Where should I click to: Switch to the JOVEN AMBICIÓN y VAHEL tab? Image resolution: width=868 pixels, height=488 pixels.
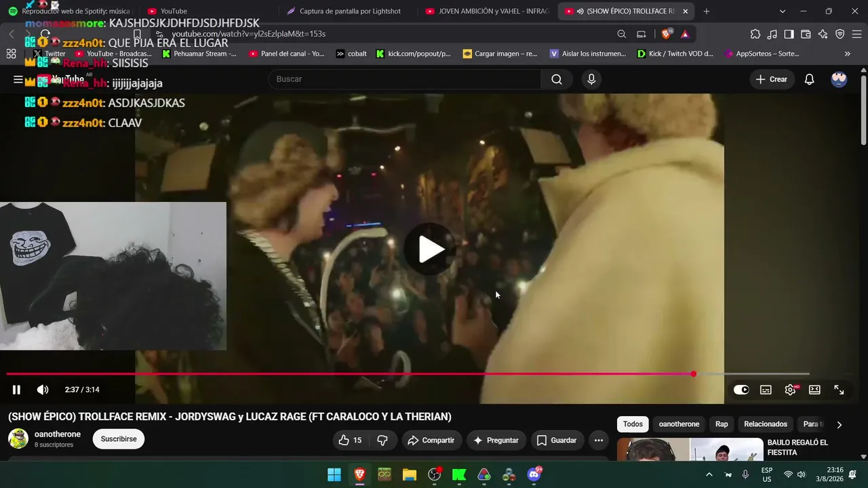(487, 12)
